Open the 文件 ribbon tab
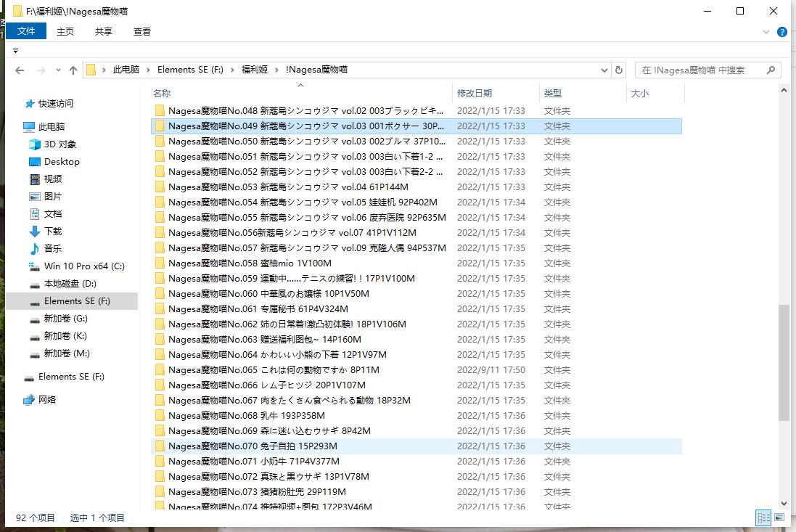The image size is (796, 532). coord(26,31)
